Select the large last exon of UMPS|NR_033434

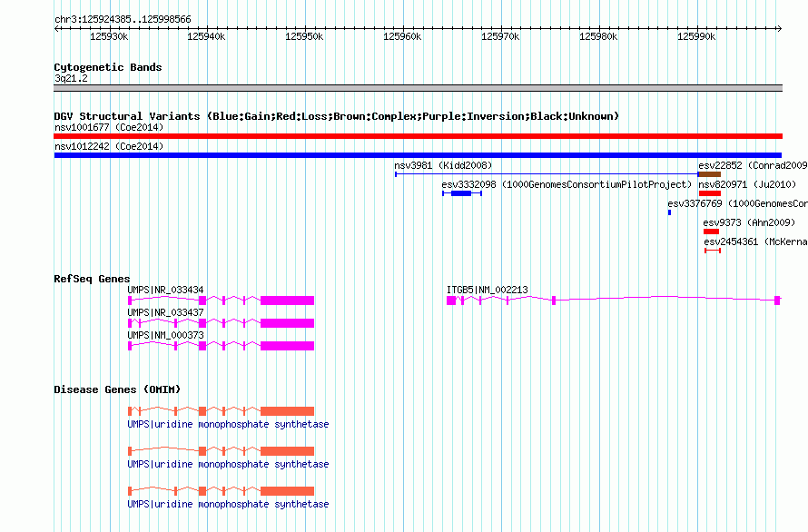(x=287, y=300)
